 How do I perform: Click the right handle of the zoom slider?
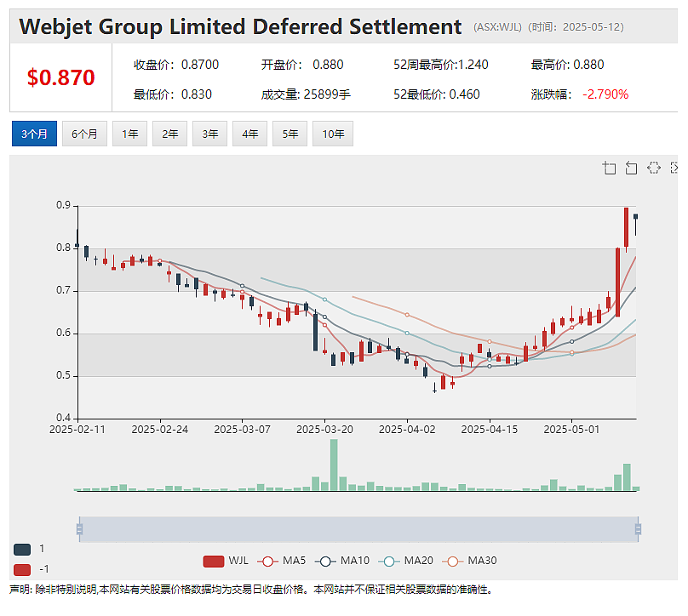638,529
